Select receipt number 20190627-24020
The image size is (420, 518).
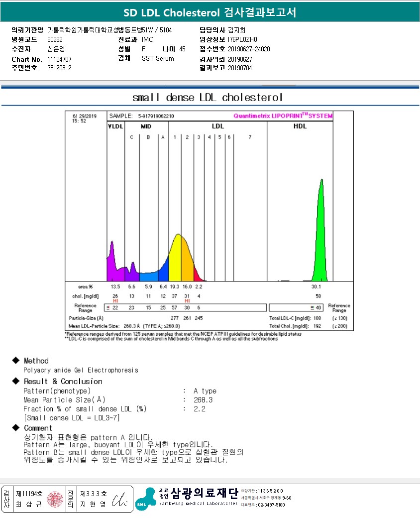click(249, 49)
